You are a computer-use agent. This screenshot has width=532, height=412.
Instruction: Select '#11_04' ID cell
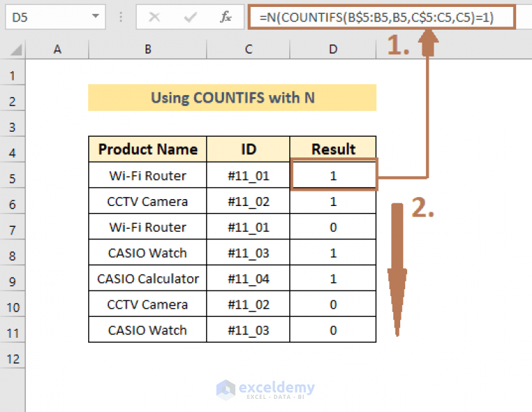click(x=248, y=278)
